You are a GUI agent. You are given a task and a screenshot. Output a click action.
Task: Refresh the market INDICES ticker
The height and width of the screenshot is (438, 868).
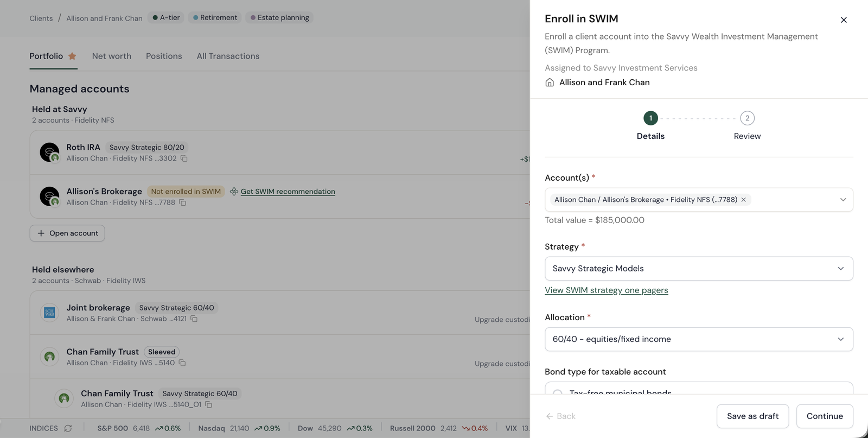tap(68, 428)
